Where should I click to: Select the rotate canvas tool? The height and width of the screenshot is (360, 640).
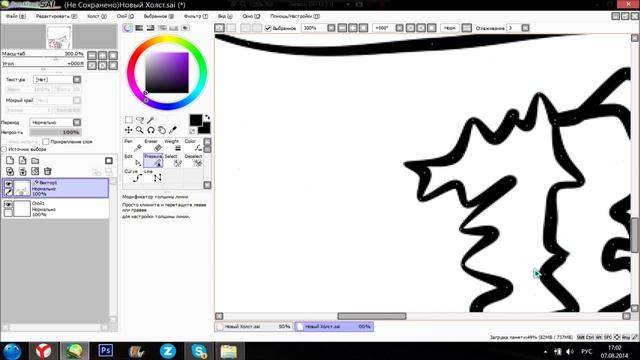151,130
